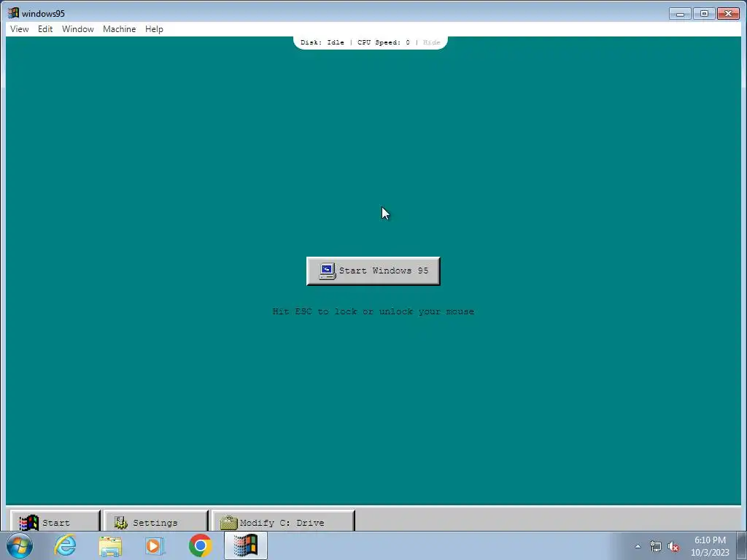
Task: Open the Edit menu
Action: (x=45, y=29)
